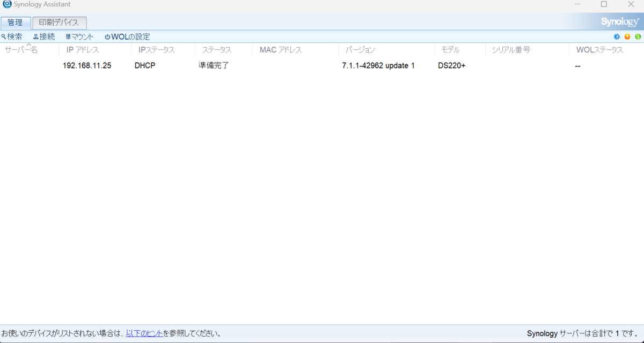Sort by the モデル column header

coord(460,50)
